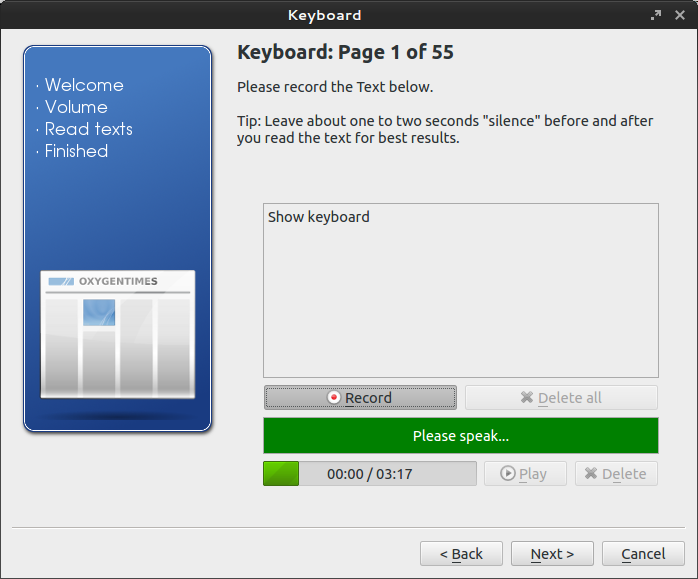Go to the next page with Next
The width and height of the screenshot is (698, 579).
pyautogui.click(x=552, y=554)
